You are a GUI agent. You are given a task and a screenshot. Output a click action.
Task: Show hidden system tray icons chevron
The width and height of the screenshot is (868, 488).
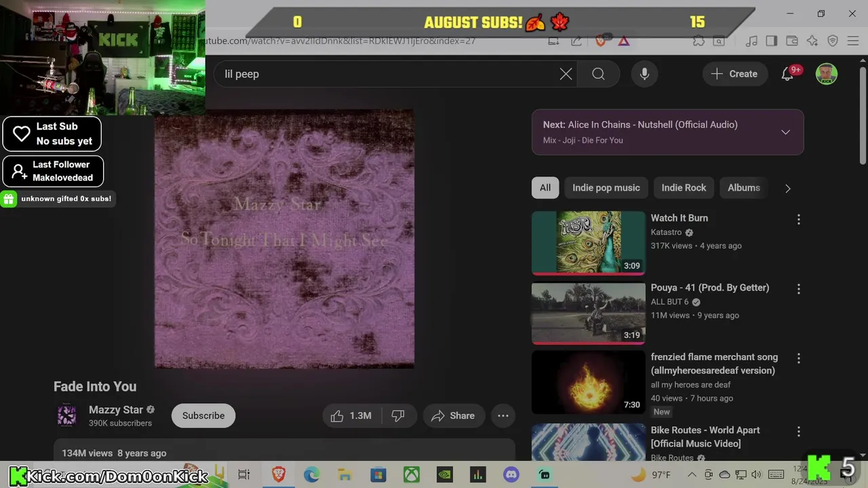691,474
